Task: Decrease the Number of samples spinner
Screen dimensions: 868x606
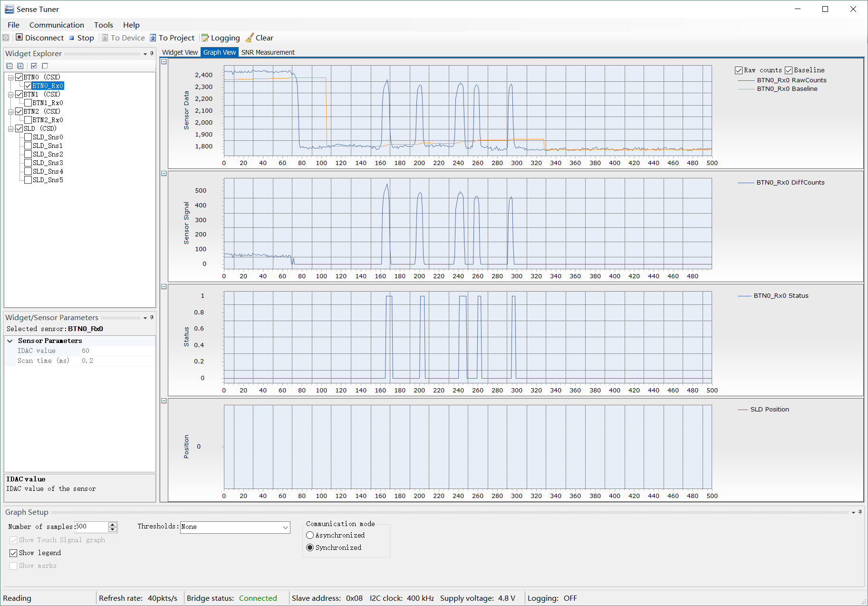Action: point(113,529)
